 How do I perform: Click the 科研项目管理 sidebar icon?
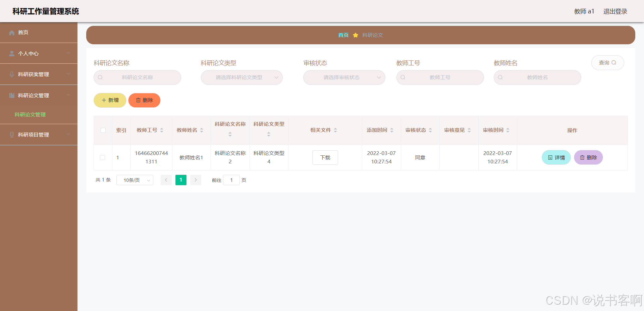click(x=12, y=135)
